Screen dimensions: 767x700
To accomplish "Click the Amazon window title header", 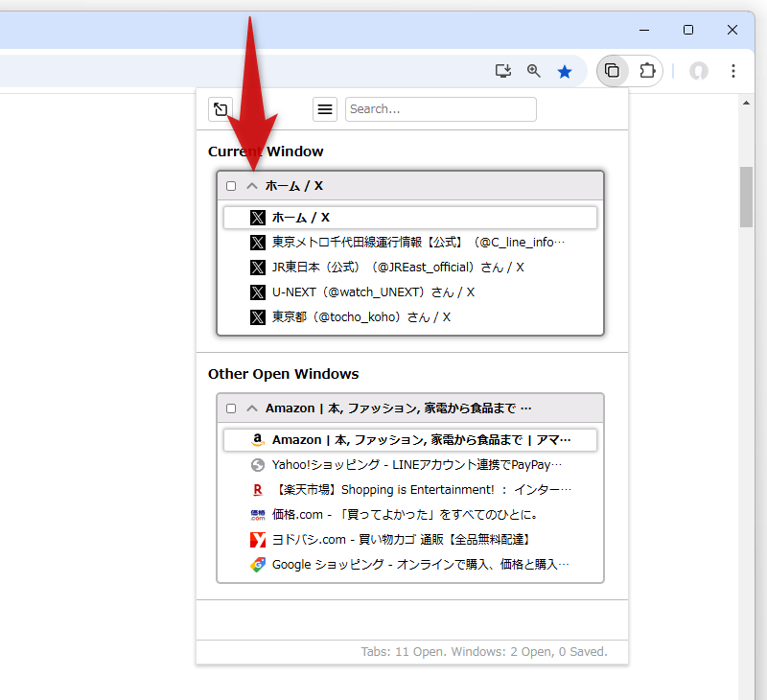I will (398, 408).
